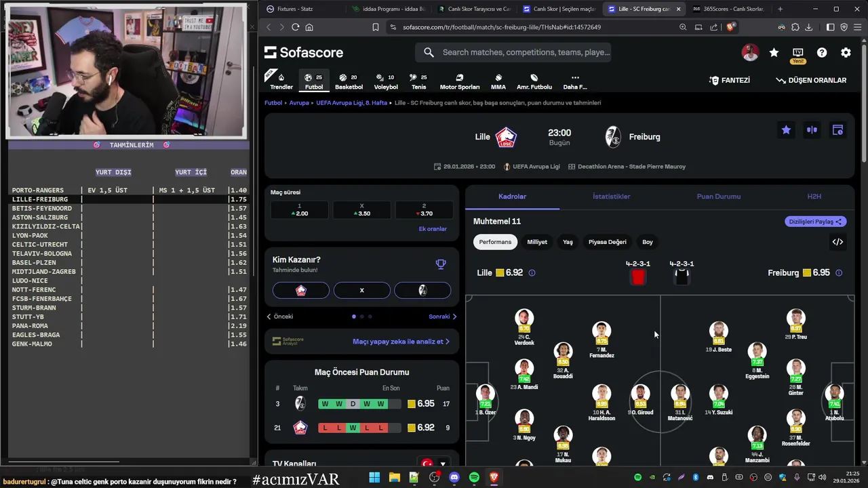Click the info icon next to Lille 6.92
Image resolution: width=868 pixels, height=488 pixels.
click(532, 273)
